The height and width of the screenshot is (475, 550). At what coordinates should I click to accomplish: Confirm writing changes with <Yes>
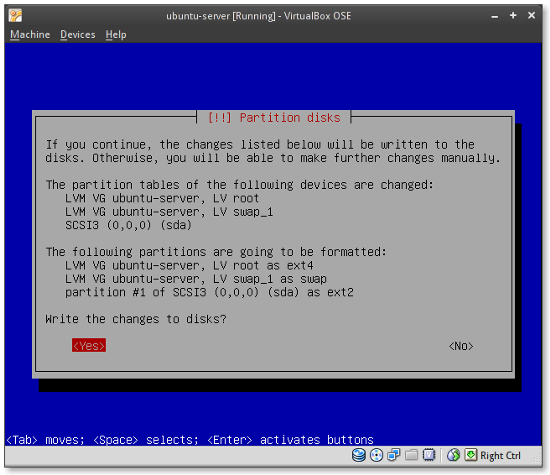tap(89, 346)
